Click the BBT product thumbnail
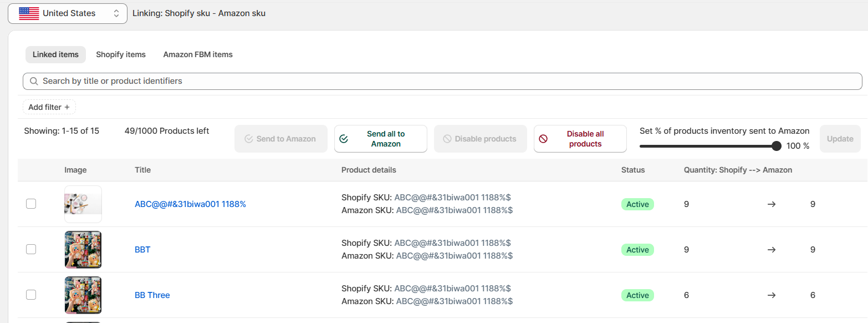Screen dimensions: 868x323 83,250
